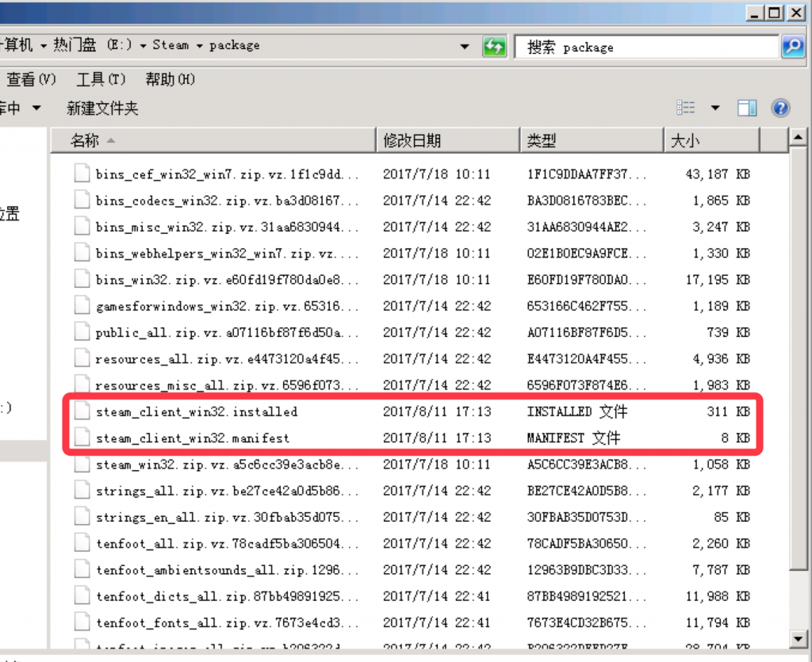Expand the Steam breadcrumb arrow
The image size is (812, 662).
pos(199,46)
